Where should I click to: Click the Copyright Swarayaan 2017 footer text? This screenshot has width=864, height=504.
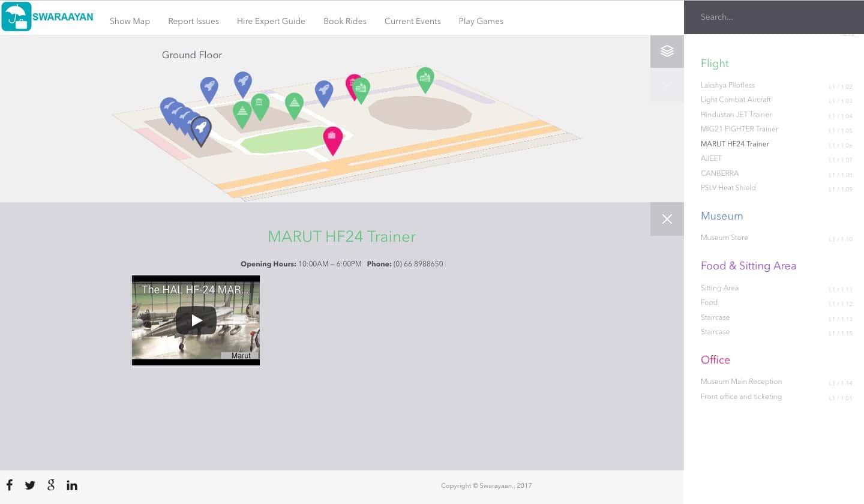point(486,486)
